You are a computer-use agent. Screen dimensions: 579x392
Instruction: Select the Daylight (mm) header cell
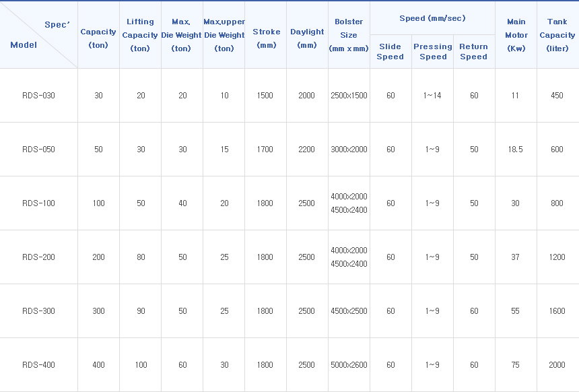point(307,38)
